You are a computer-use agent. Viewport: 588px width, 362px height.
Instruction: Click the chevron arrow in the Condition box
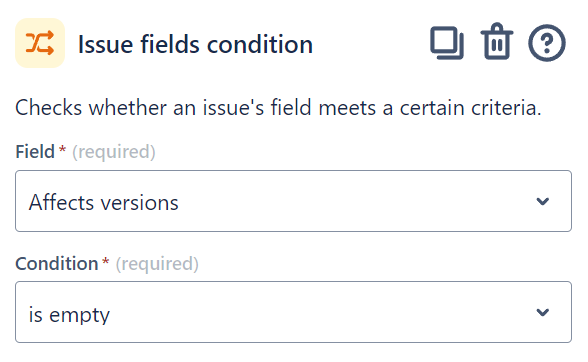pyautogui.click(x=543, y=312)
